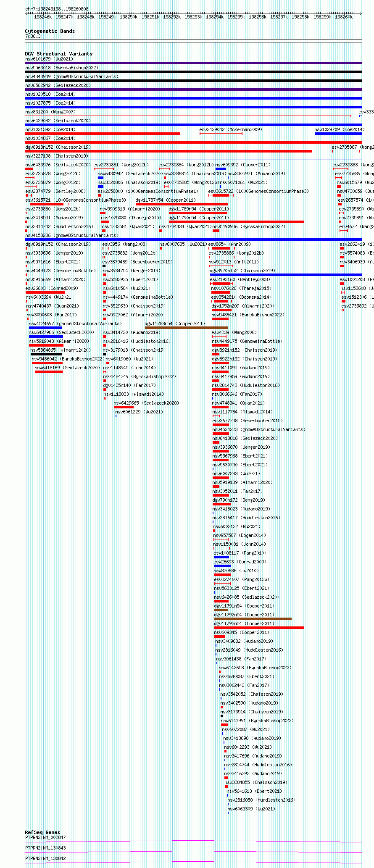
Task: Click the red bar under dgv11793n54
Action: [x=259, y=628]
